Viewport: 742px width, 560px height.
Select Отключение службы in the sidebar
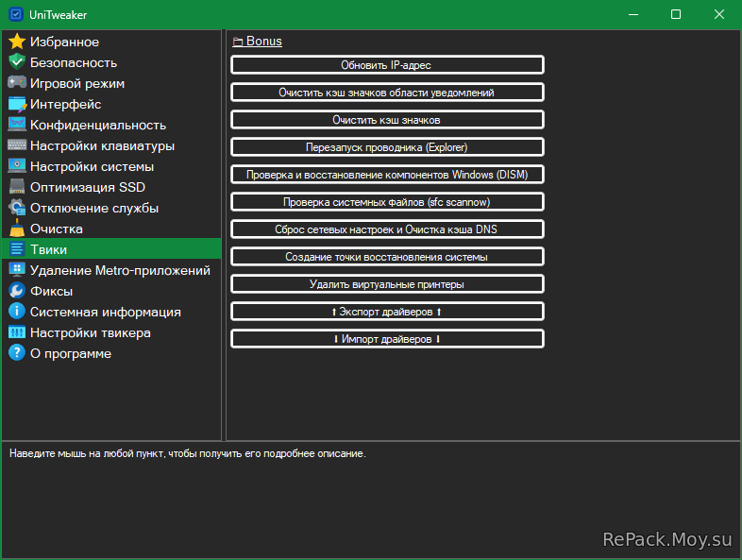pos(93,208)
